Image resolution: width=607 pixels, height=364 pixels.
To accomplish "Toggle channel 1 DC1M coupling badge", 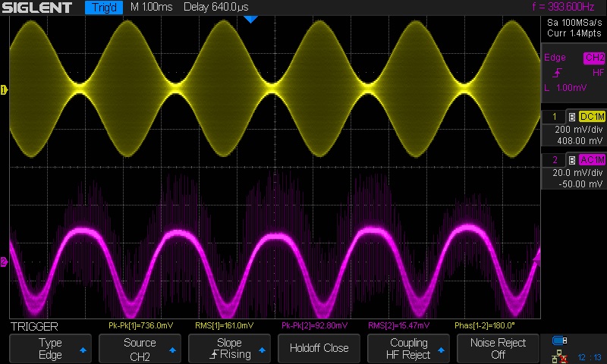I will coord(592,117).
